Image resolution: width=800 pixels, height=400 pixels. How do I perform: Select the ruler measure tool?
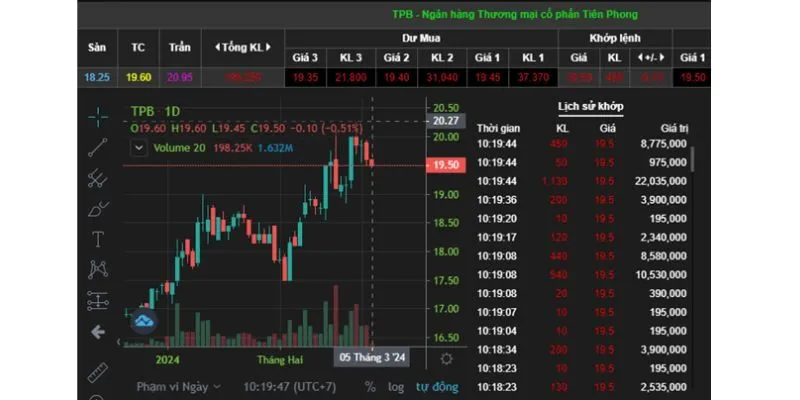97,372
